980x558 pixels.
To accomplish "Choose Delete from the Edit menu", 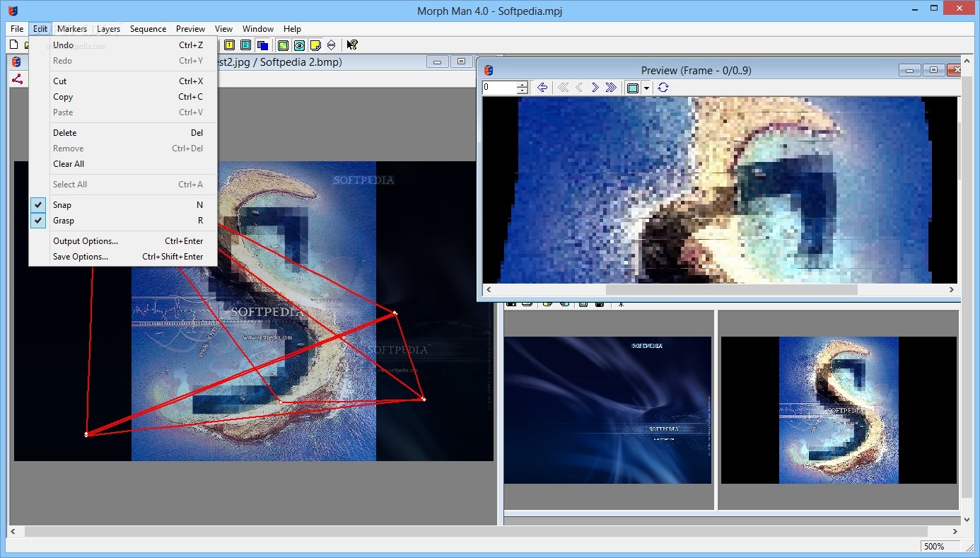I will (122, 133).
